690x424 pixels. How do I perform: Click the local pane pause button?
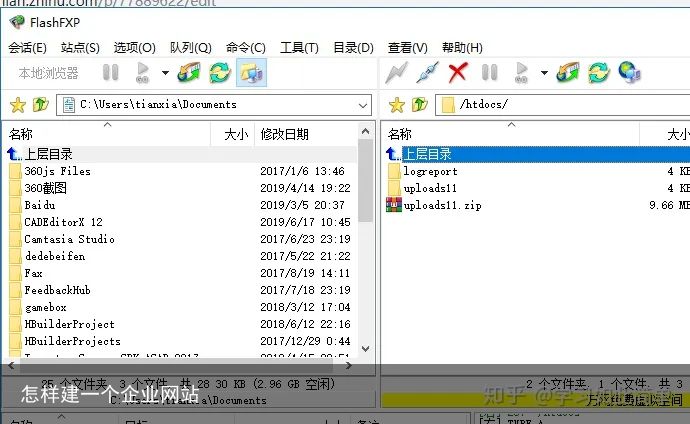point(110,73)
